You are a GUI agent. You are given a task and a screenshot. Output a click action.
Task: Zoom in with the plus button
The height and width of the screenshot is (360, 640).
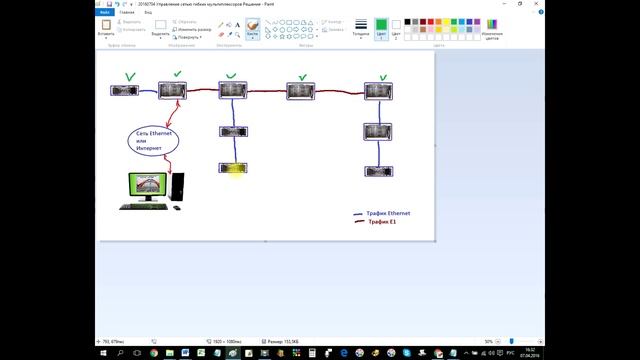540,342
